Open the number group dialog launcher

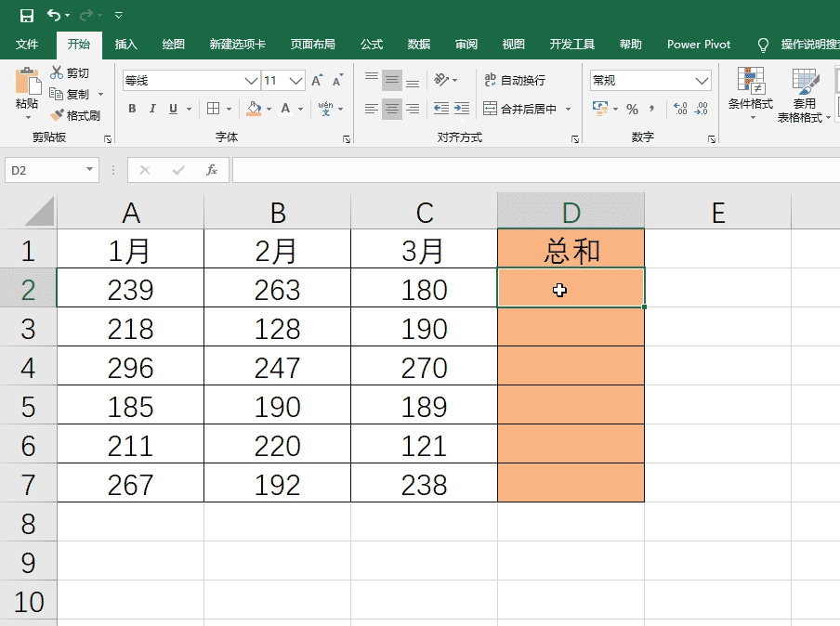click(x=712, y=139)
